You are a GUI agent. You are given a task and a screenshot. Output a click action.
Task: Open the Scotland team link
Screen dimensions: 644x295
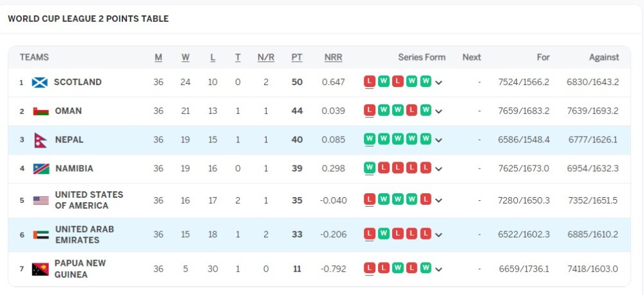pyautogui.click(x=77, y=82)
